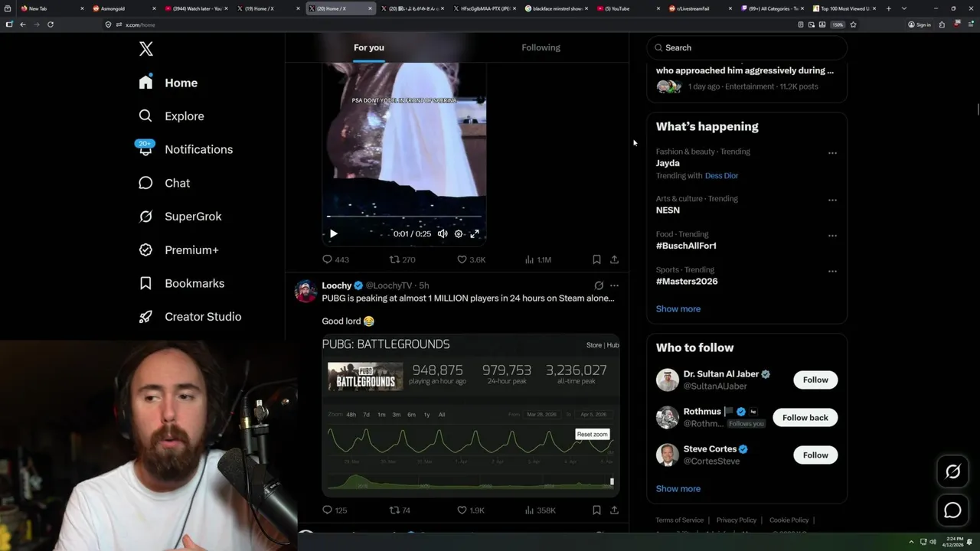
Task: Switch to the Following tab
Action: (541, 47)
